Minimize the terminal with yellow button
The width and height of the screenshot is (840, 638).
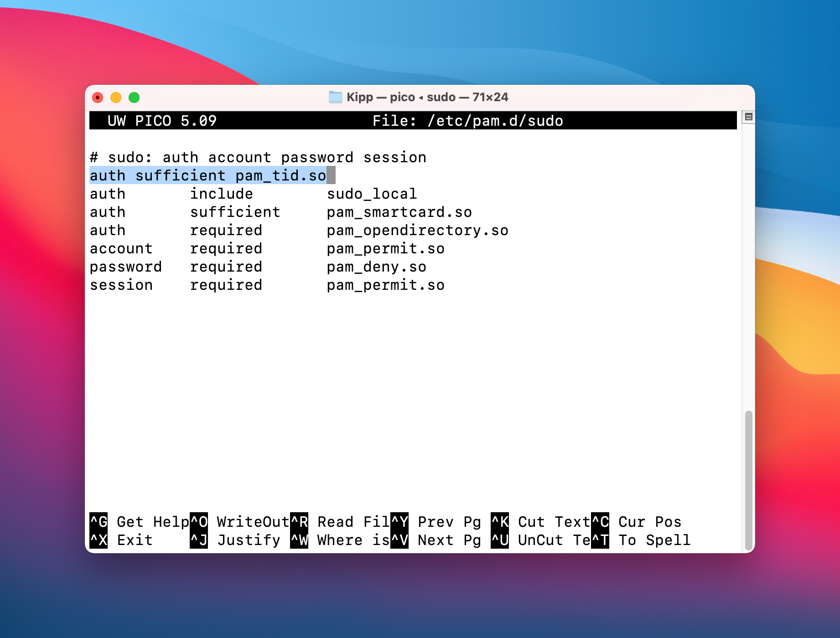[116, 98]
